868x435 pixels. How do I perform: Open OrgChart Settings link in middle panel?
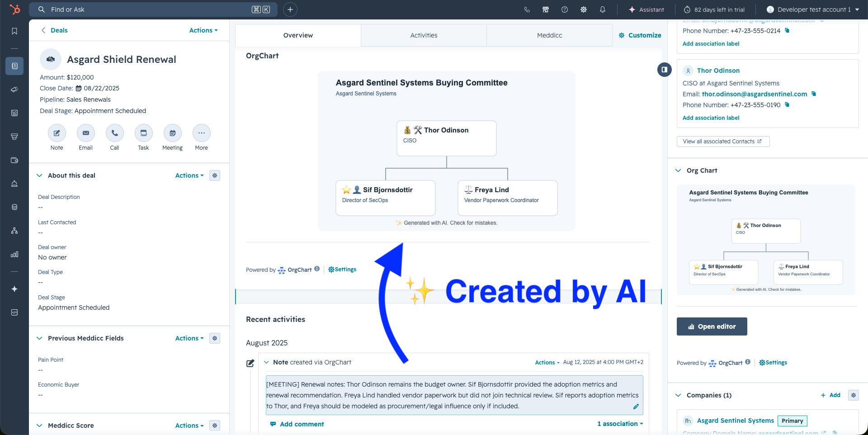(342, 270)
